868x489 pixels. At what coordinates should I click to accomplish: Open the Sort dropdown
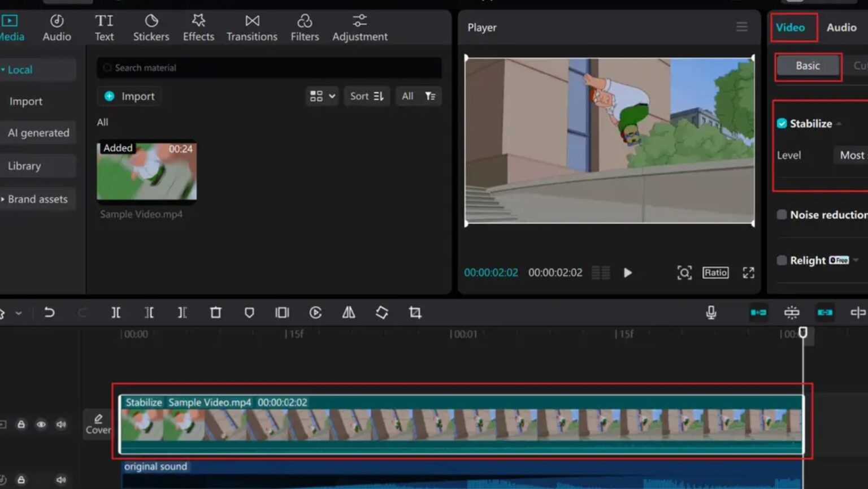[x=367, y=96]
